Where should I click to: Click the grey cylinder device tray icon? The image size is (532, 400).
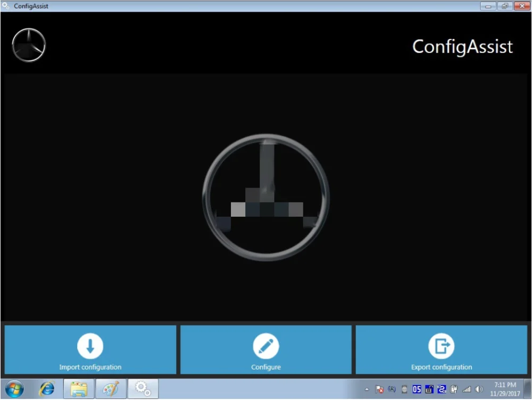(404, 389)
